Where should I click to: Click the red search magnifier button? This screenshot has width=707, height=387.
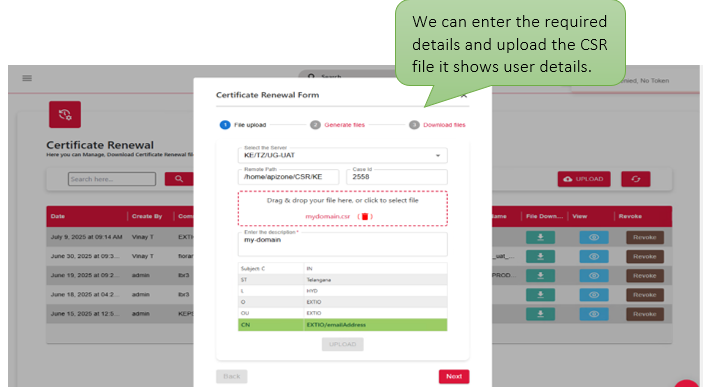179,179
